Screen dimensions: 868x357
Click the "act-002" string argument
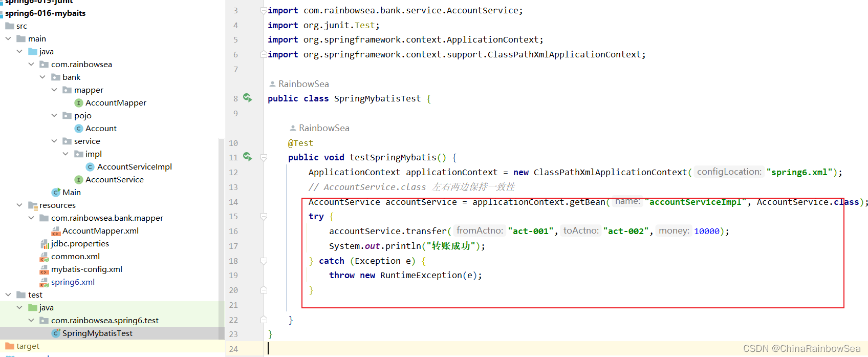point(626,231)
